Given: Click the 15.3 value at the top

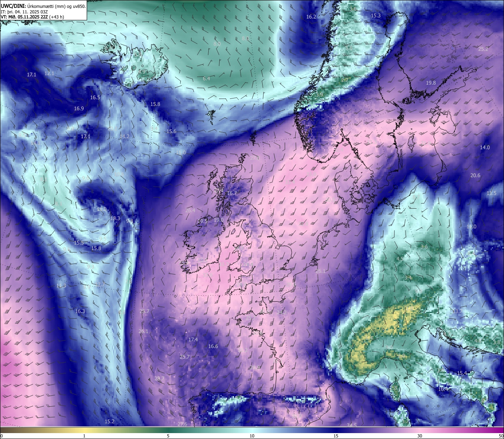Looking at the screenshot, I should (376, 15).
